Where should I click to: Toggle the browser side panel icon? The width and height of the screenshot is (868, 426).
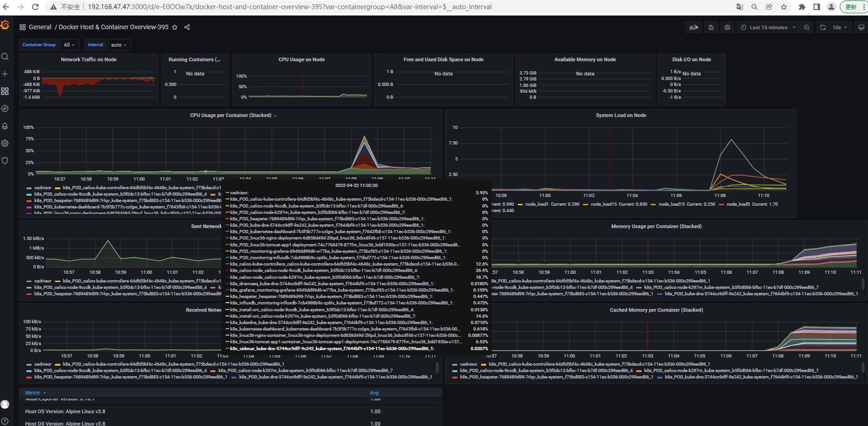pyautogui.click(x=816, y=7)
